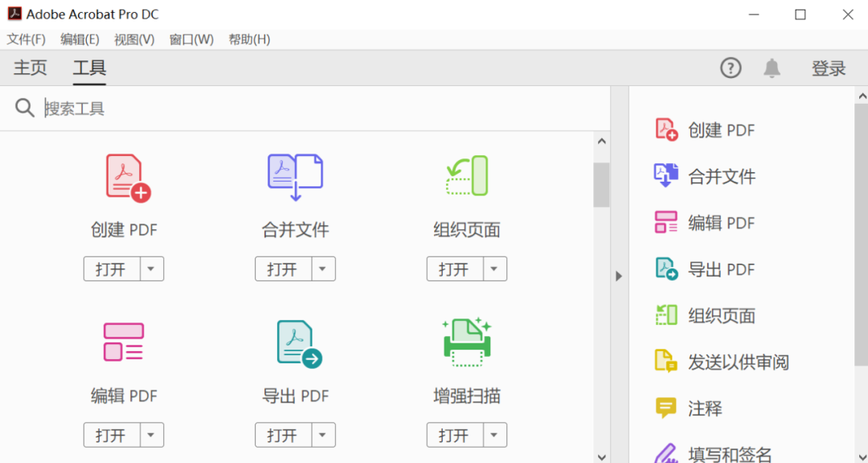Click 打开 button under 组织页面
Image resolution: width=868 pixels, height=463 pixels.
coord(455,269)
